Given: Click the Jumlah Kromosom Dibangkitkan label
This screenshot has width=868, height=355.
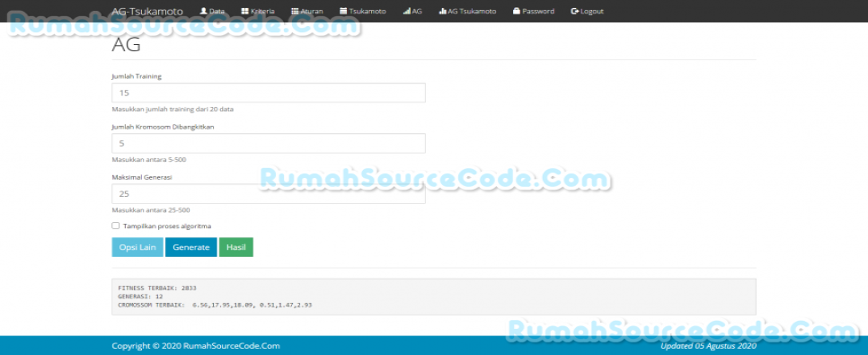Looking at the screenshot, I should 164,127.
